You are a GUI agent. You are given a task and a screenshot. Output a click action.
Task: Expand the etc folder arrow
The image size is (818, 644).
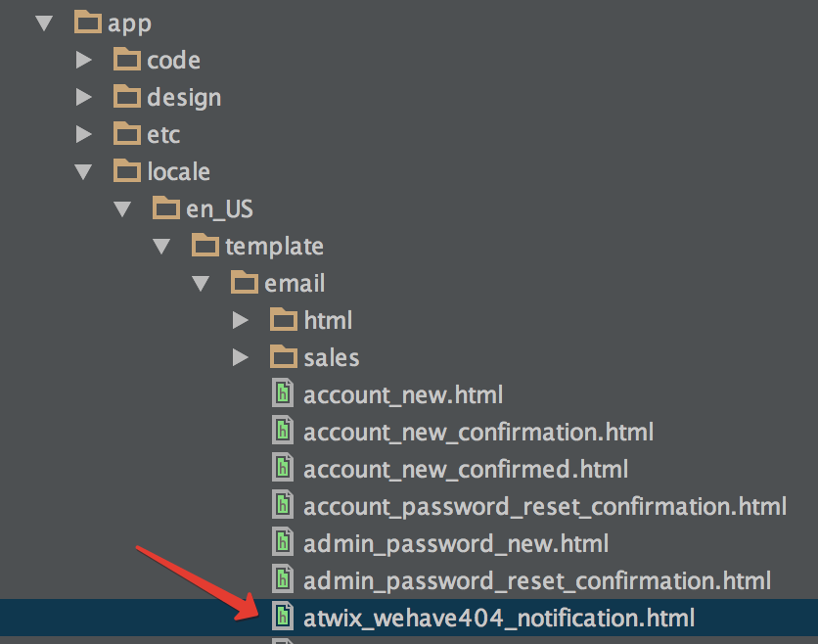point(83,134)
